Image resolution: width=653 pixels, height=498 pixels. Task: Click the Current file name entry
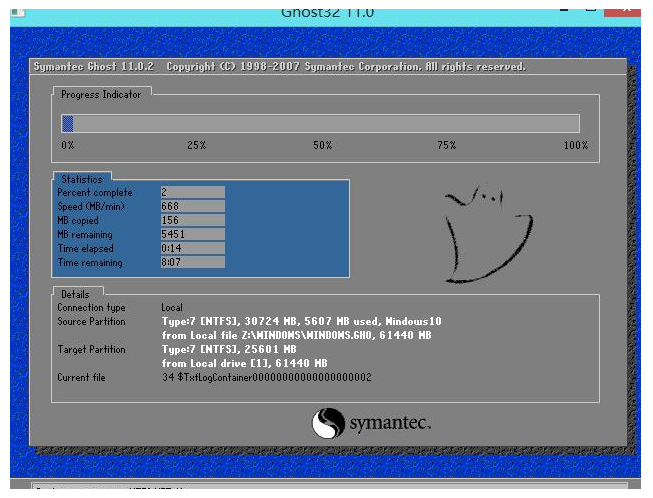266,378
